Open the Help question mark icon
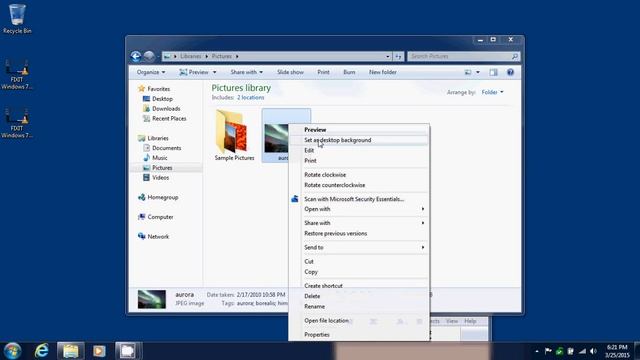 coord(510,72)
